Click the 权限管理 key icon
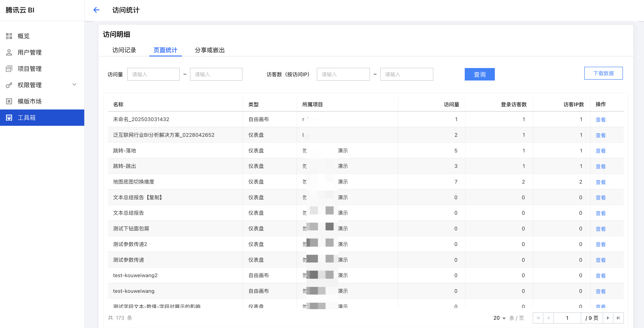The height and width of the screenshot is (328, 644). 9,85
